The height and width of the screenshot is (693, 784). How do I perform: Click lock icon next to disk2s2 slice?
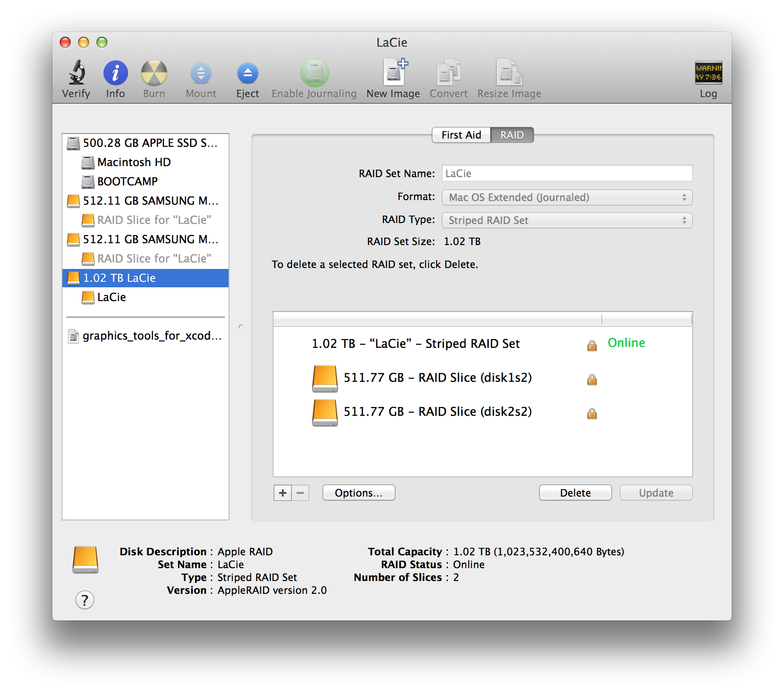coord(592,414)
